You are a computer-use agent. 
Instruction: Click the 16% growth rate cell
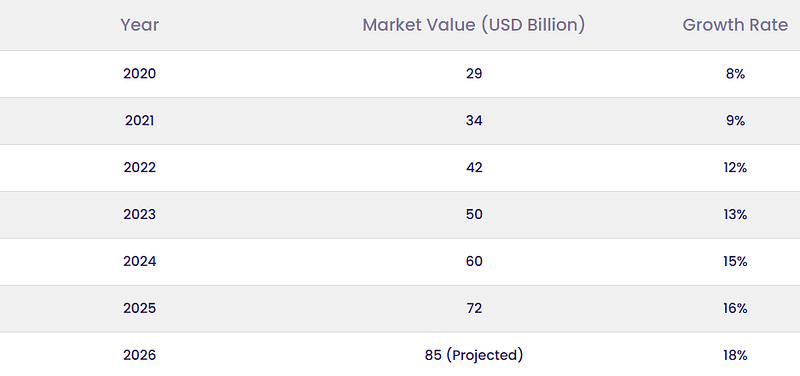[735, 309]
